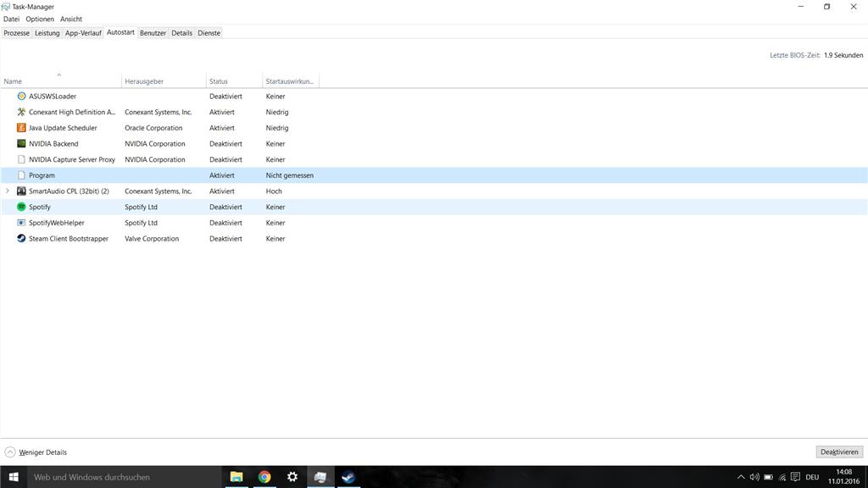Open Google Chrome from the taskbar
868x488 pixels.
[x=264, y=477]
